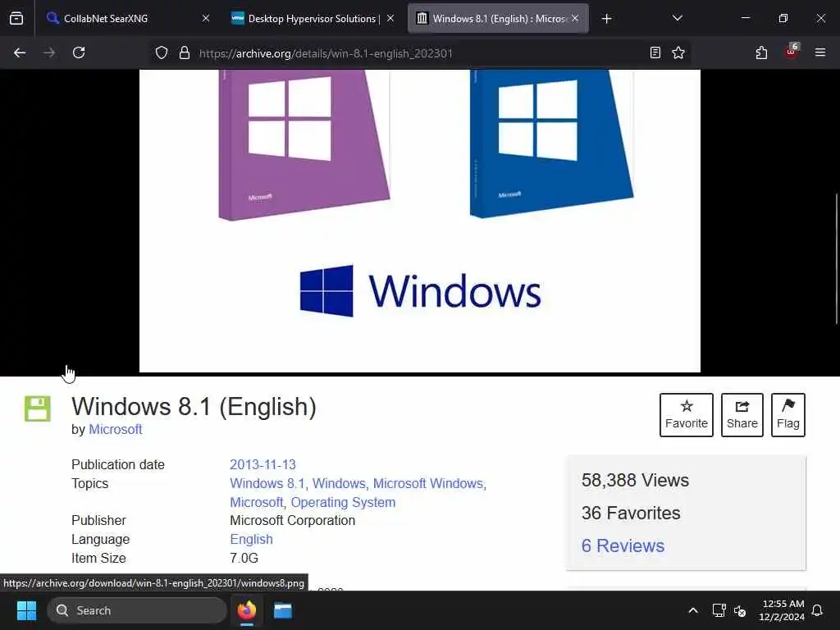Close the CollabNet SearXNG tab
840x630 pixels.
(206, 18)
